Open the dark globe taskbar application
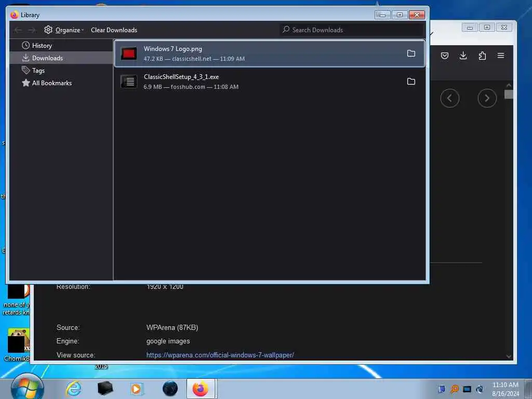Image resolution: width=532 pixels, height=399 pixels. point(170,389)
